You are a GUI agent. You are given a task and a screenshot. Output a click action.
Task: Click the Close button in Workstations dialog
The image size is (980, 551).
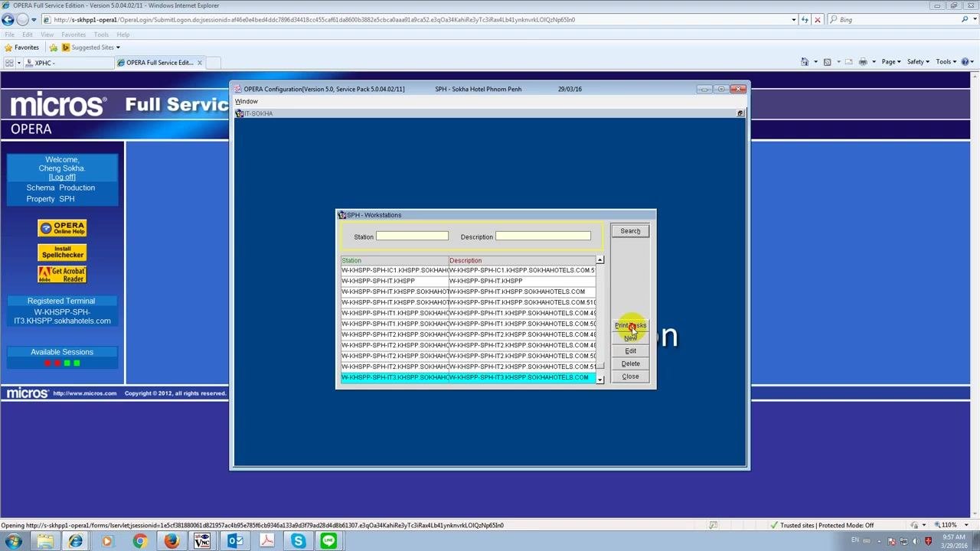pos(630,377)
